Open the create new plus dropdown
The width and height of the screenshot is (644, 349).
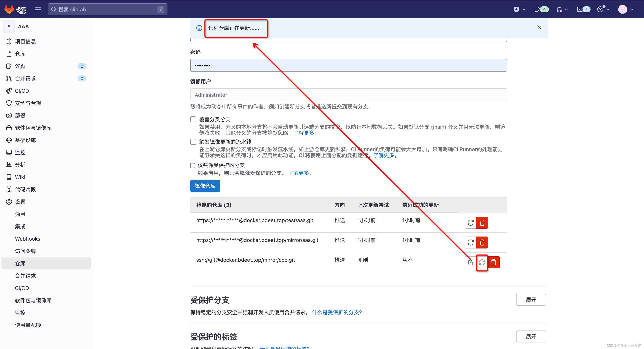coord(520,10)
